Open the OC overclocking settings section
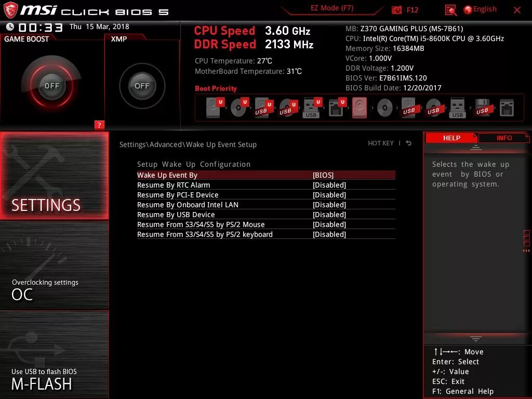The height and width of the screenshot is (399, 532). (x=54, y=265)
